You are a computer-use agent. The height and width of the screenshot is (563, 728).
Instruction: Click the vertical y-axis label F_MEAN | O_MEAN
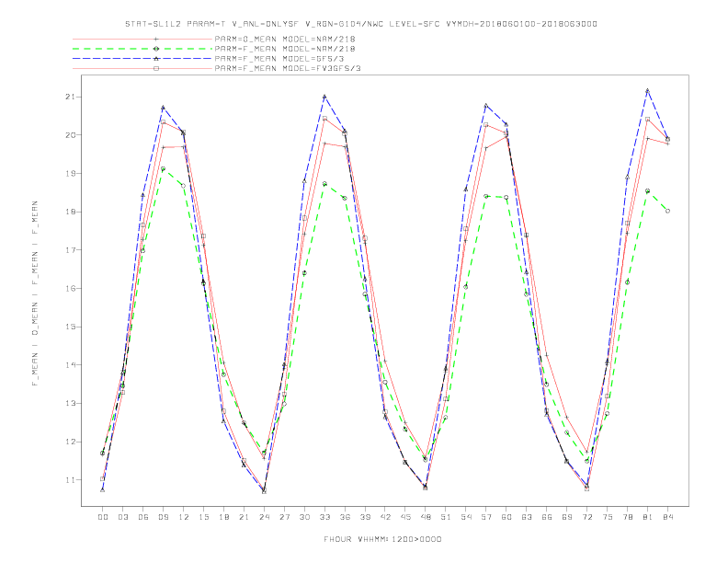click(x=35, y=293)
